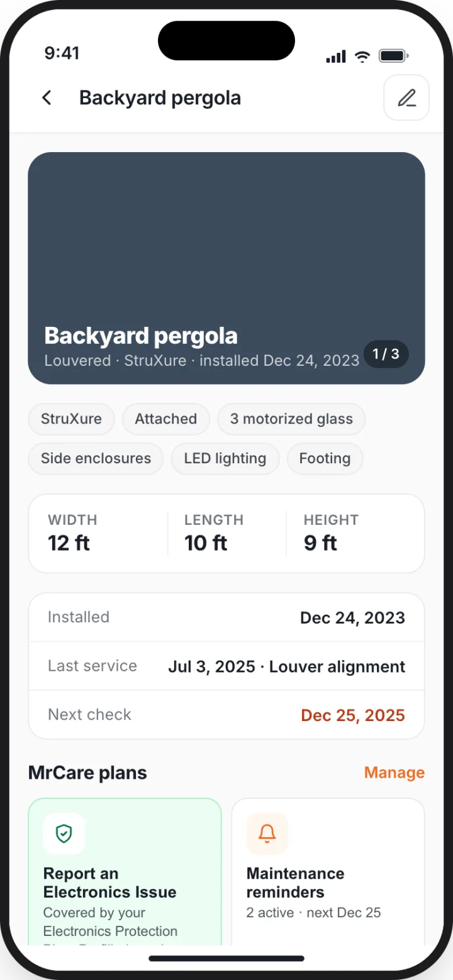The height and width of the screenshot is (980, 453).
Task: Tap the green shield check icon
Action: click(x=64, y=834)
